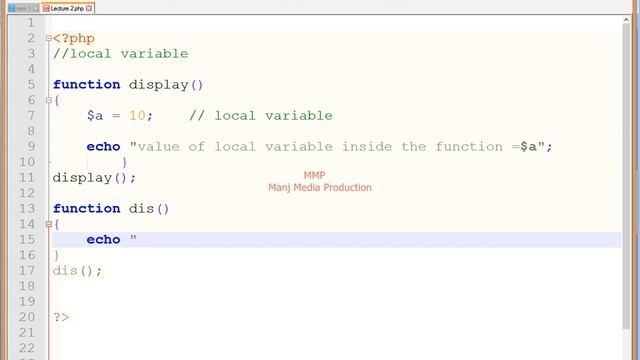Click the closing brace on line 10

tap(125, 162)
